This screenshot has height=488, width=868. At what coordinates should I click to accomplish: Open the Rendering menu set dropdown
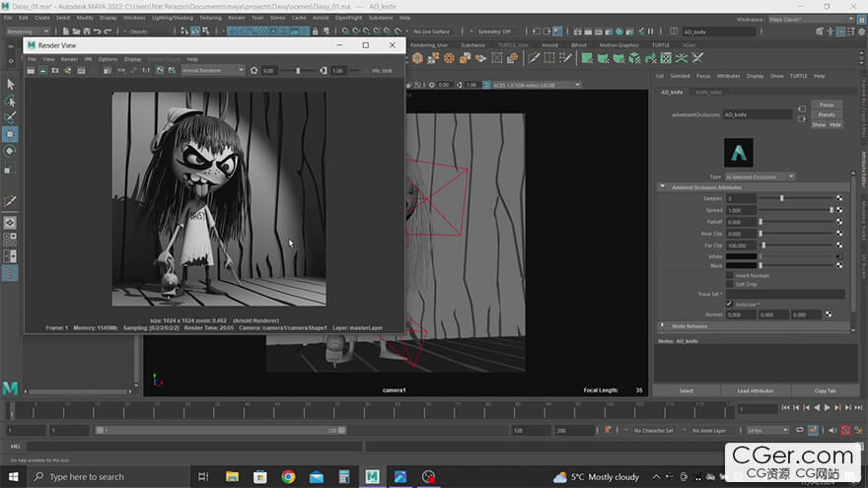26,32
